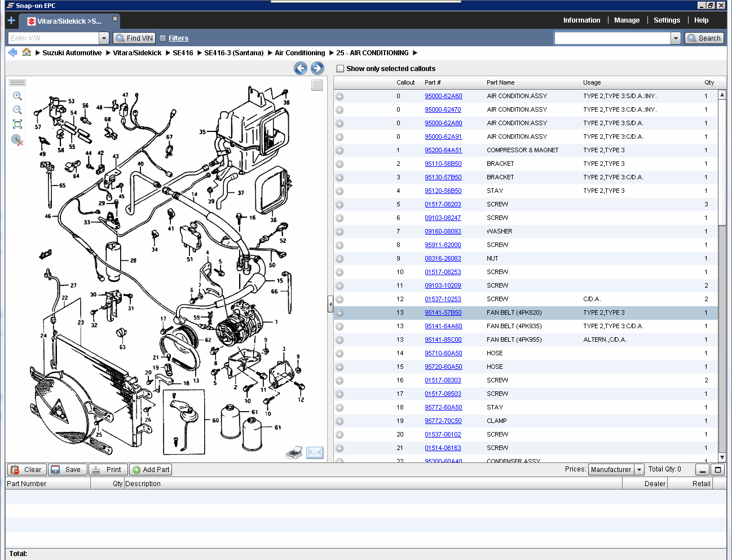732x560 pixels.
Task: Enable Show only selected callouts
Action: pyautogui.click(x=341, y=69)
